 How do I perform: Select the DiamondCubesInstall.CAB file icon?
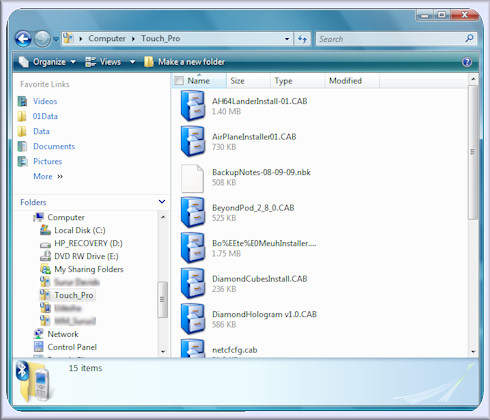click(193, 283)
